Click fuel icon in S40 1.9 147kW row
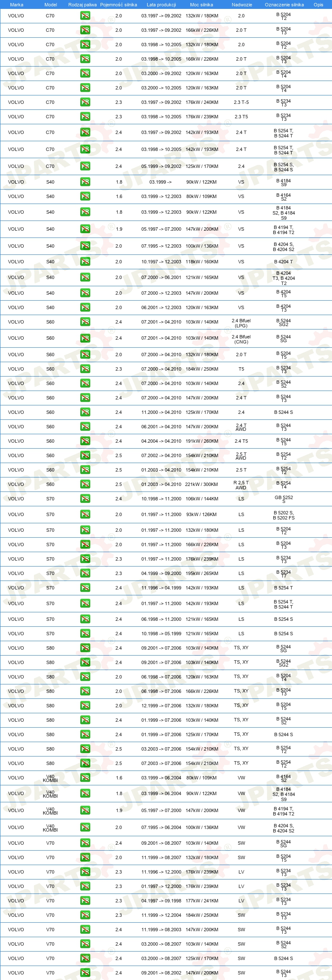 pos(85,229)
